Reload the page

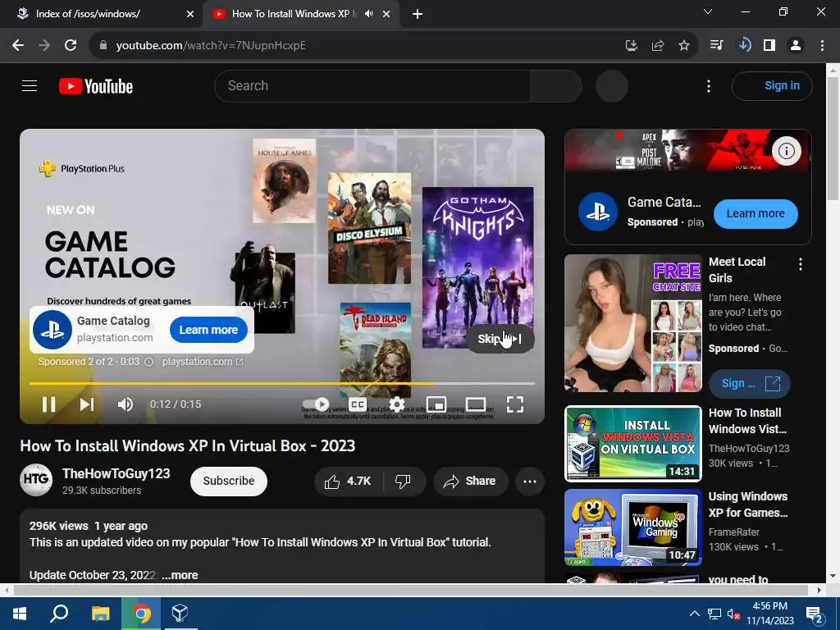[x=71, y=46]
